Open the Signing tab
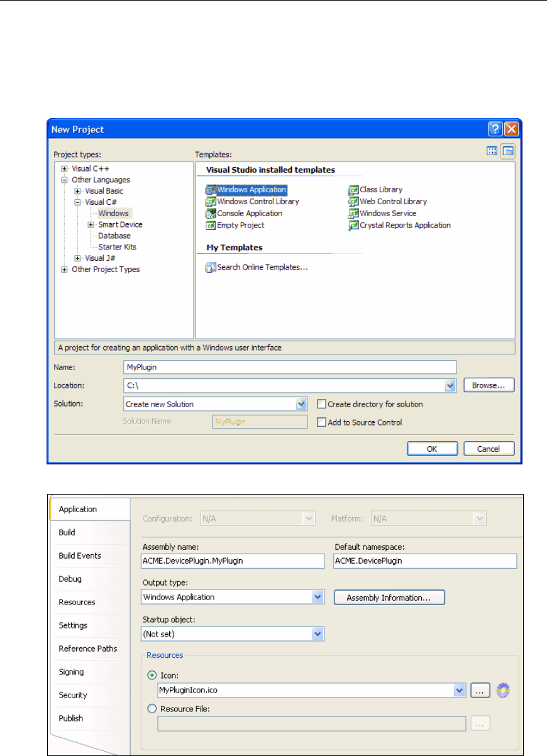Viewport: 547px width, 756px height. tap(71, 672)
